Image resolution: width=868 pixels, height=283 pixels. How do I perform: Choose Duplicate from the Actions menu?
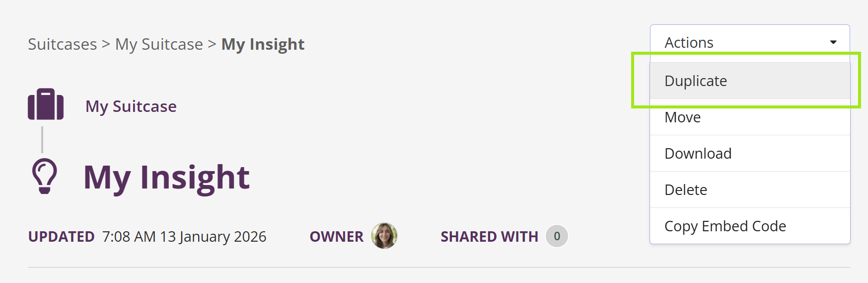pyautogui.click(x=696, y=81)
